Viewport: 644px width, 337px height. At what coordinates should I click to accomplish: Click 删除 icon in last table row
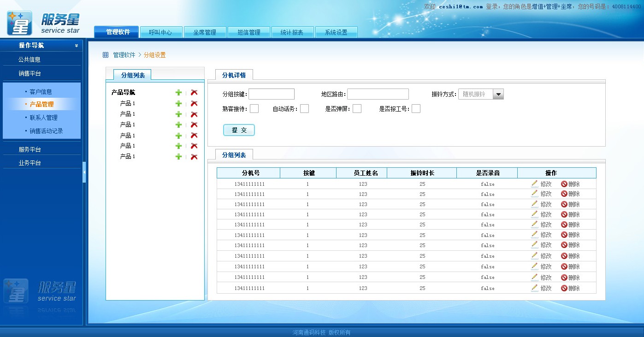click(x=564, y=288)
